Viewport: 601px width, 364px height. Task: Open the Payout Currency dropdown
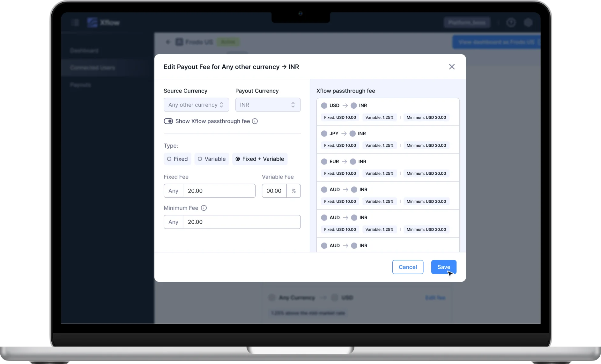click(268, 105)
